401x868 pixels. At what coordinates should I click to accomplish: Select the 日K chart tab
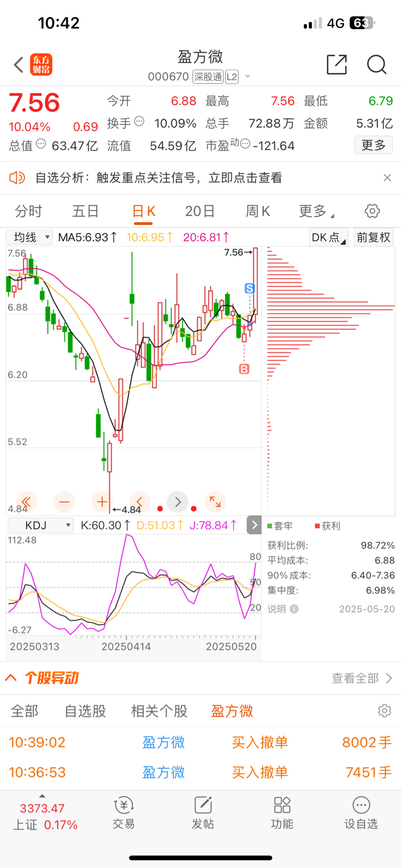pos(144,211)
